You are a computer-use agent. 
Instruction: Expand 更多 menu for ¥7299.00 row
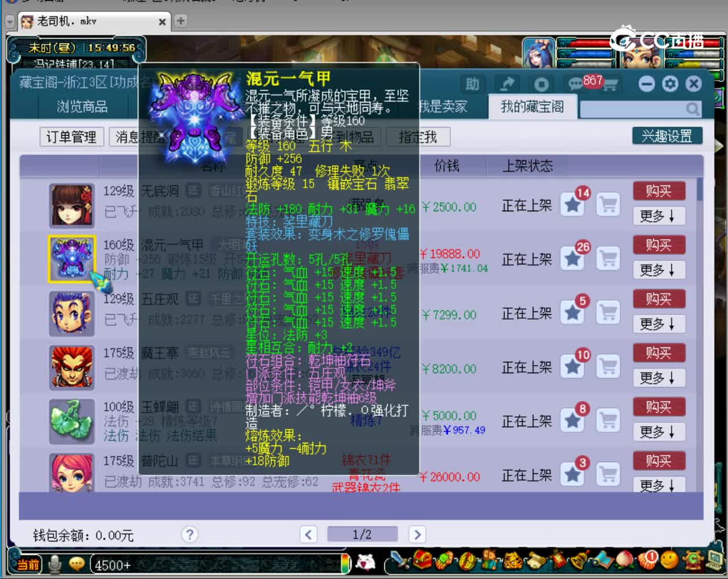(659, 324)
